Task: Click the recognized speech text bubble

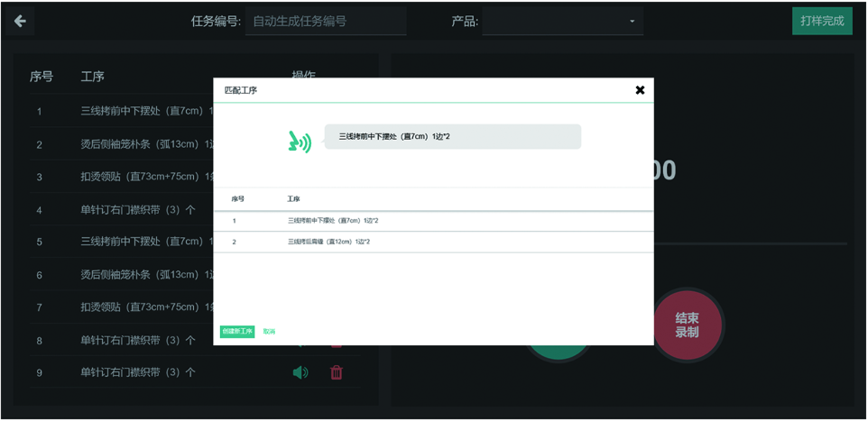Action: pyautogui.click(x=452, y=137)
